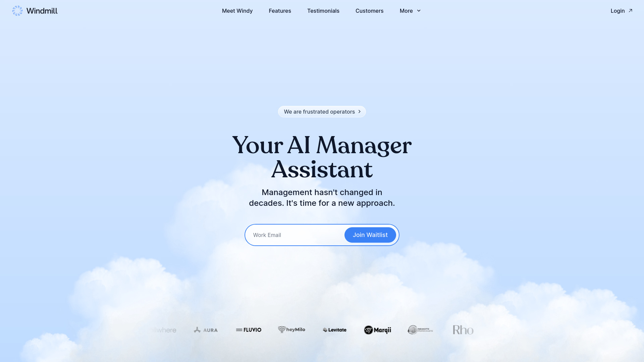Click the Aura company logo
The width and height of the screenshot is (644, 362).
click(x=206, y=329)
